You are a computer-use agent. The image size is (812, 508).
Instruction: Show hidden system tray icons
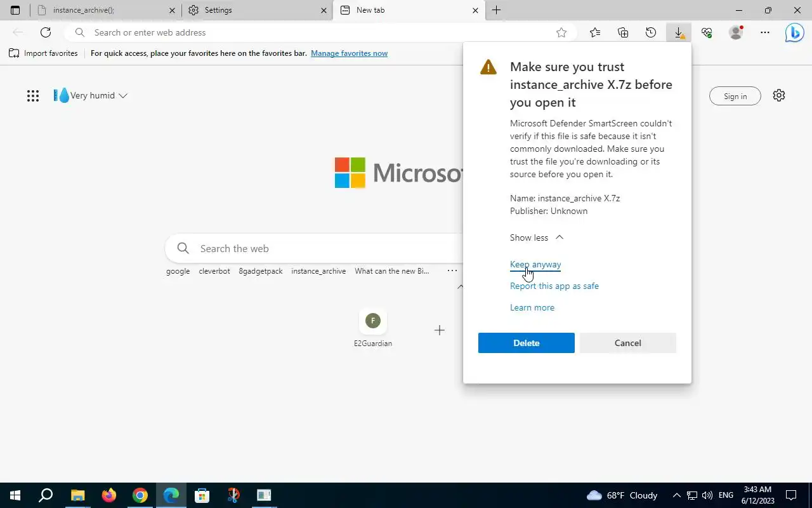coord(676,495)
